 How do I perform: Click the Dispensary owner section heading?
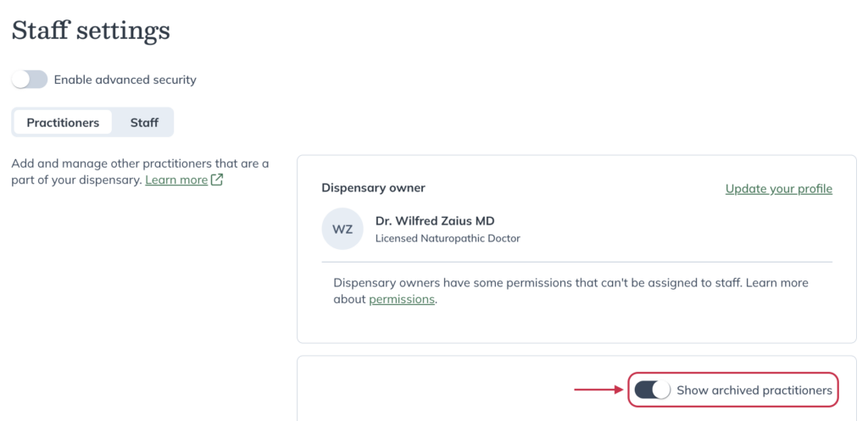click(373, 188)
